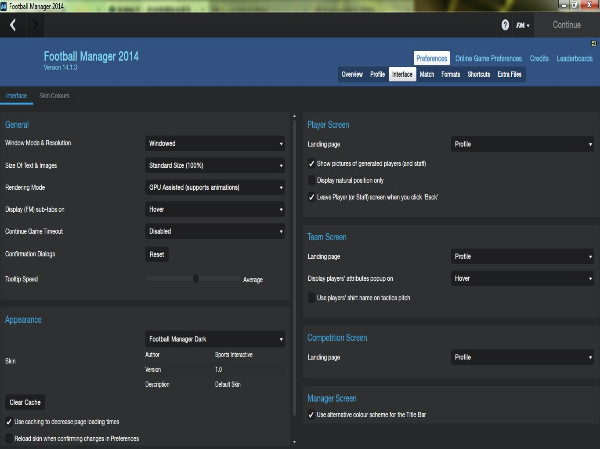The image size is (600, 449).
Task: Enable players' shirt name on tactics pitch
Action: [x=312, y=298]
